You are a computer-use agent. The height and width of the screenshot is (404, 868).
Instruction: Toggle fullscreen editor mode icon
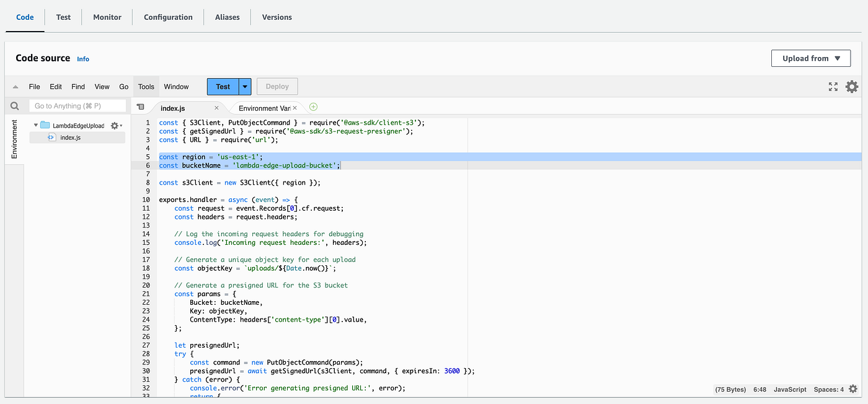click(x=833, y=87)
